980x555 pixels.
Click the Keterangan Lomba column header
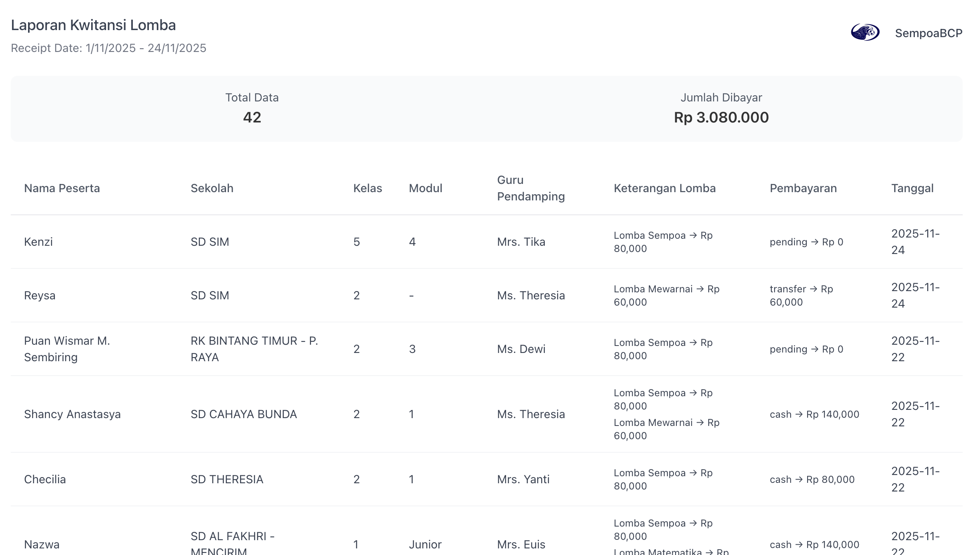pos(665,188)
